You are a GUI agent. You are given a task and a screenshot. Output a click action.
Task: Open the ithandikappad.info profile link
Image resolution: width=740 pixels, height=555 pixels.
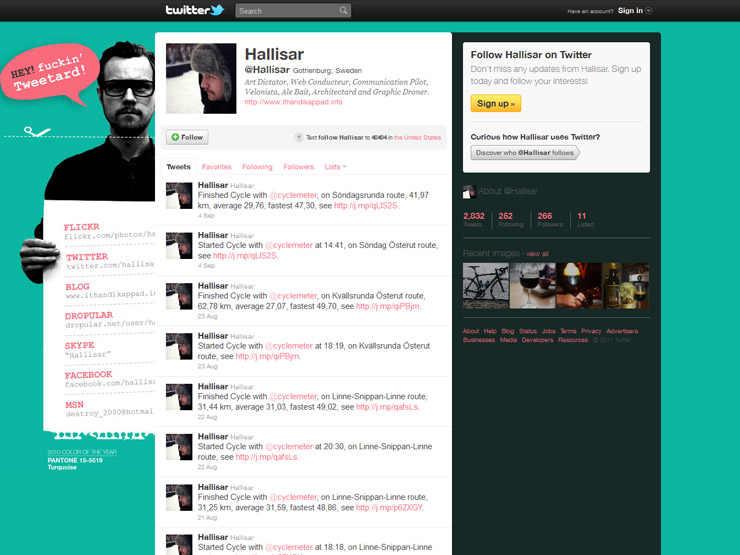[x=294, y=102]
